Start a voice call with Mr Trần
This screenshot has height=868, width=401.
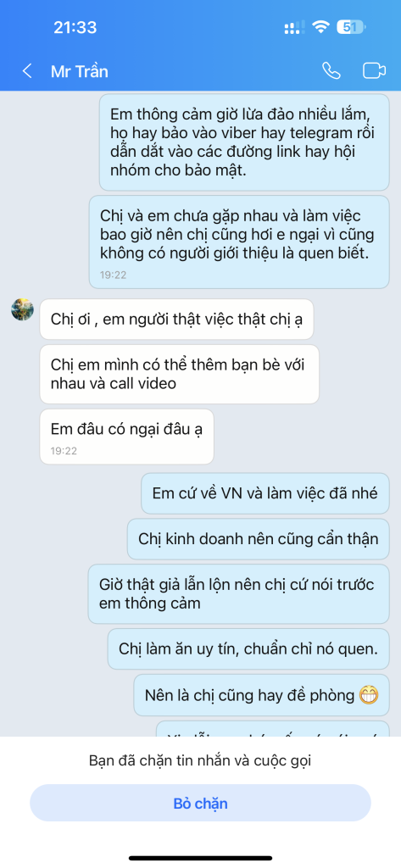click(x=331, y=71)
